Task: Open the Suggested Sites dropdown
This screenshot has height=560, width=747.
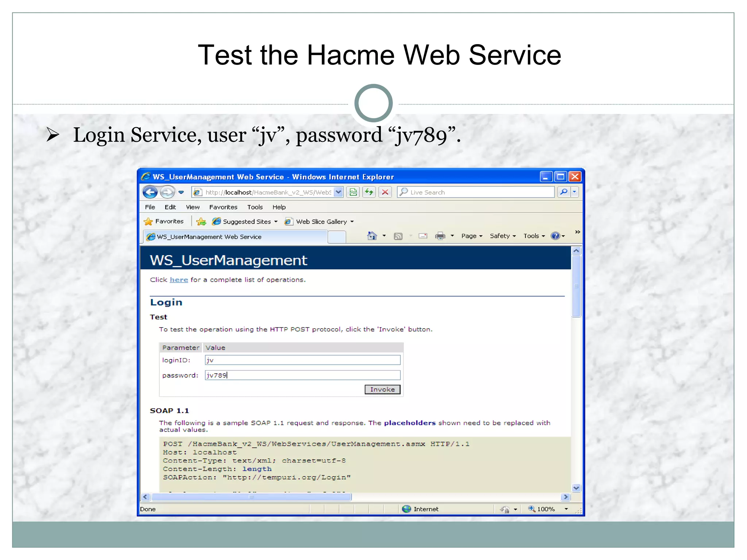Action: pos(245,222)
